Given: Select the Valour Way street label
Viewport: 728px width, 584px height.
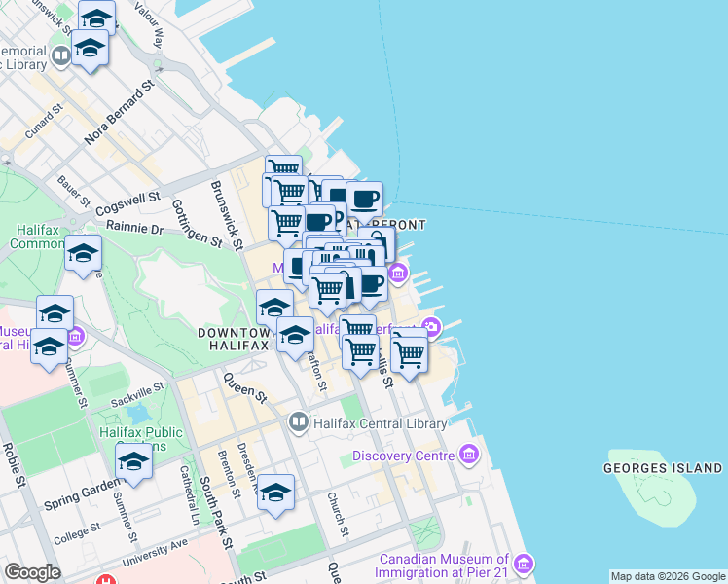Looking at the screenshot, I should (x=148, y=24).
